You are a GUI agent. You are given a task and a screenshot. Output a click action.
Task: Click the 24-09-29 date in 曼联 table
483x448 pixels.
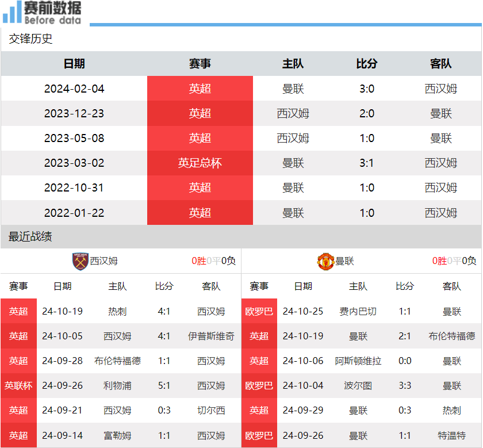pyautogui.click(x=303, y=410)
